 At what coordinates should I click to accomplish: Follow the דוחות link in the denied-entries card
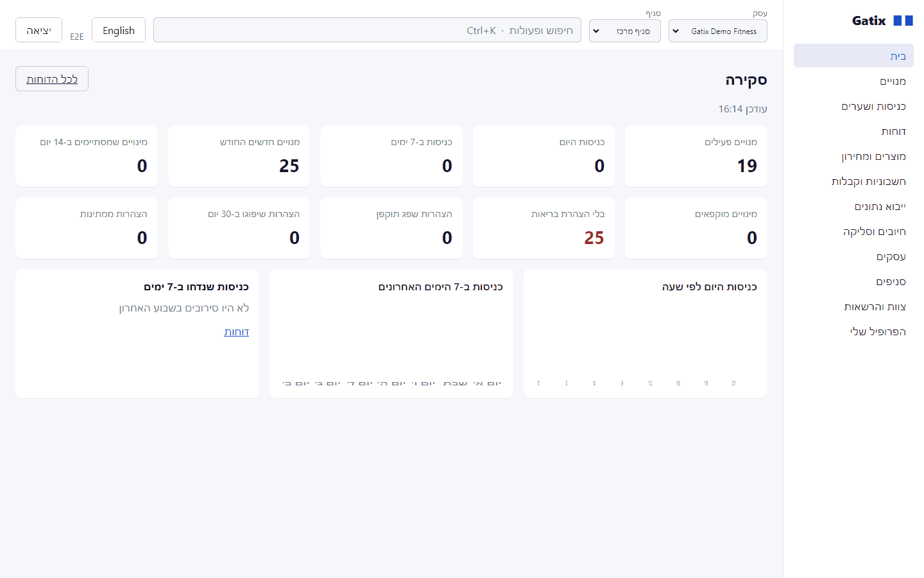pyautogui.click(x=236, y=331)
